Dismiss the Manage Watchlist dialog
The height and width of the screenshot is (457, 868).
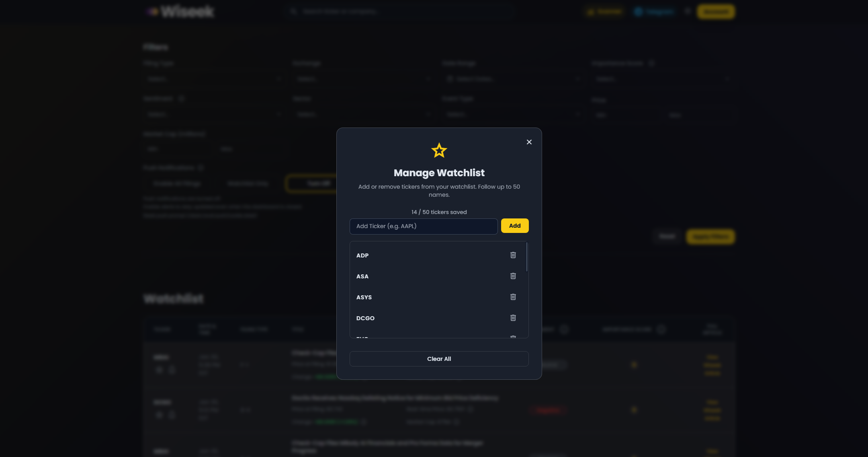point(529,142)
